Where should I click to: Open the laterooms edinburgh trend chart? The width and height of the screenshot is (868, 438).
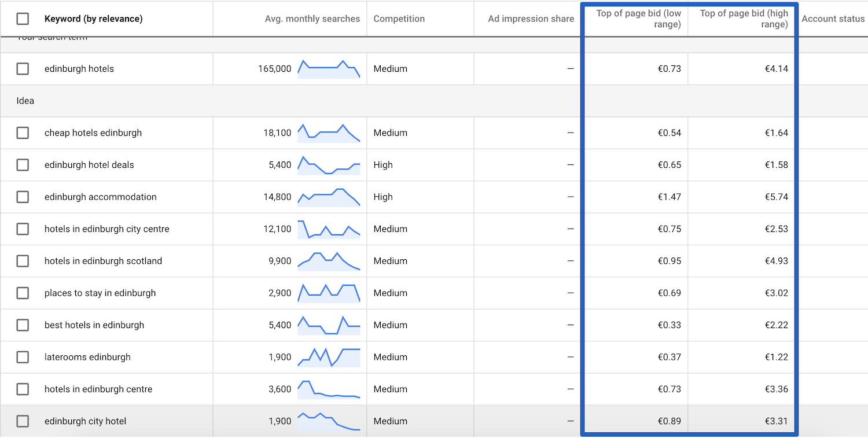329,357
